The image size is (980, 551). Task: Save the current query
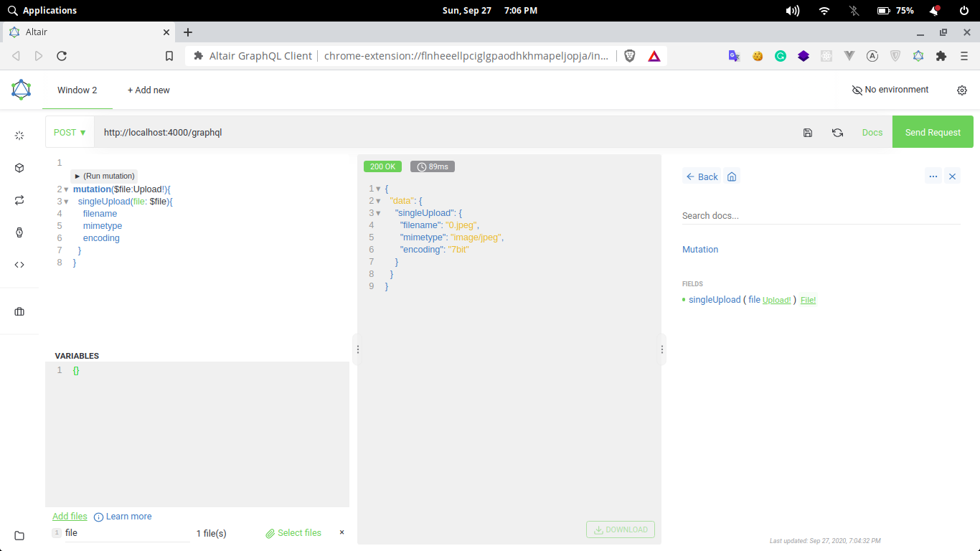(x=808, y=133)
